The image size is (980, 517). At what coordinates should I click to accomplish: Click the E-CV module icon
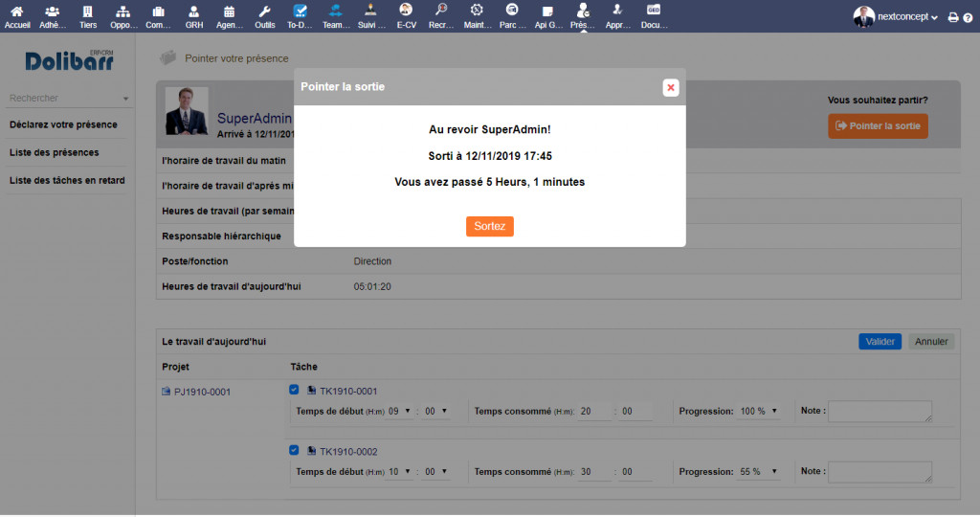click(406, 11)
